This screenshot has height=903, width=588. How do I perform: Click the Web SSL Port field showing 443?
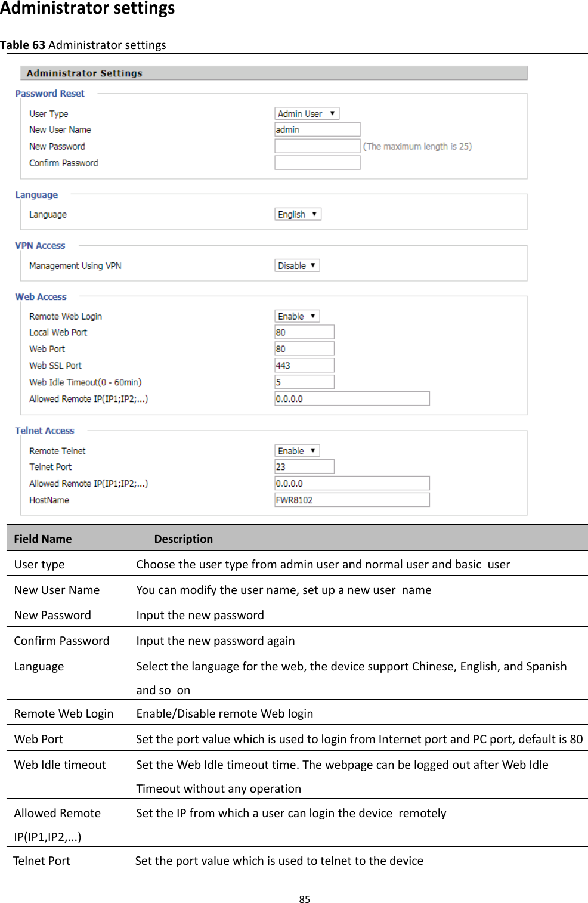click(304, 365)
